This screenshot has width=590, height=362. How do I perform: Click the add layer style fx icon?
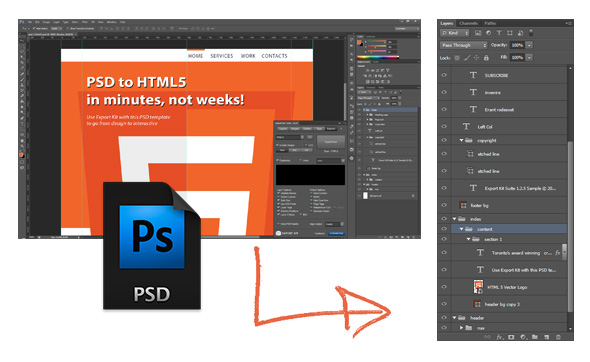pyautogui.click(x=500, y=337)
